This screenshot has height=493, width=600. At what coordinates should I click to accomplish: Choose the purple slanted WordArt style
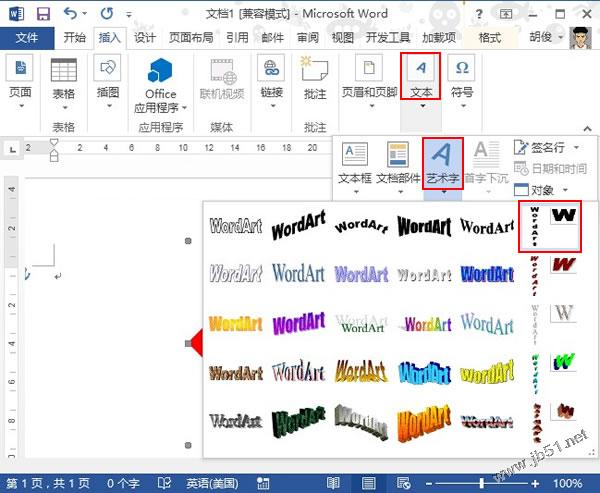[299, 323]
